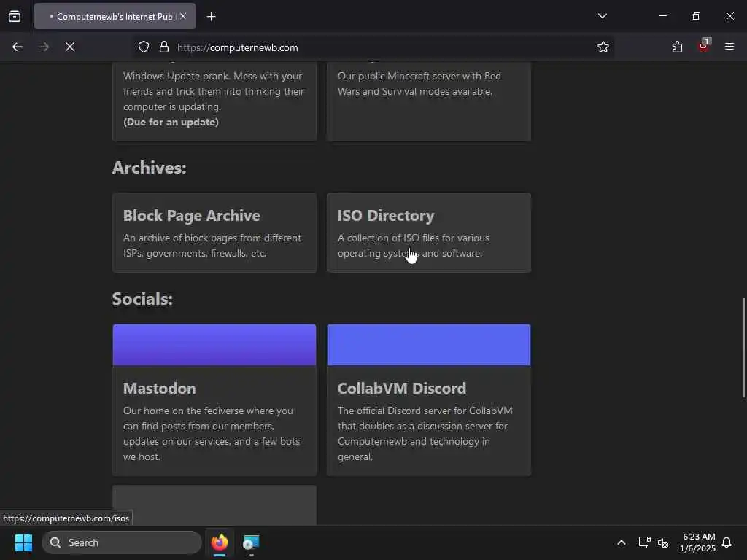
Task: Open muted volume tray icon
Action: pos(663,542)
